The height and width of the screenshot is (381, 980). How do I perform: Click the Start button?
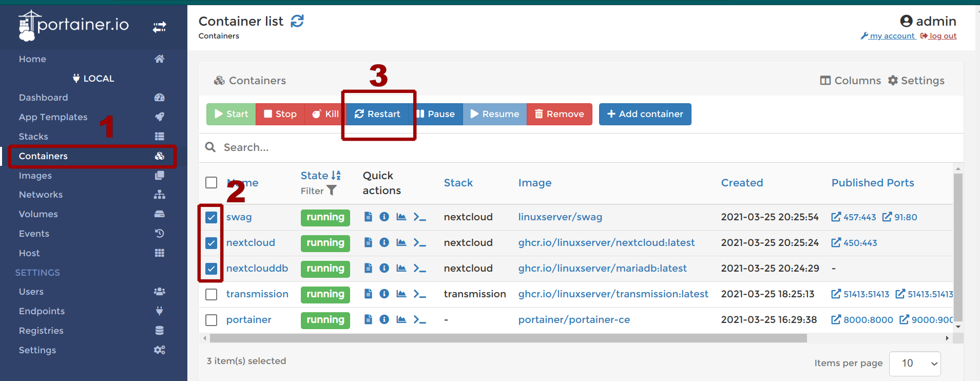[x=231, y=114]
